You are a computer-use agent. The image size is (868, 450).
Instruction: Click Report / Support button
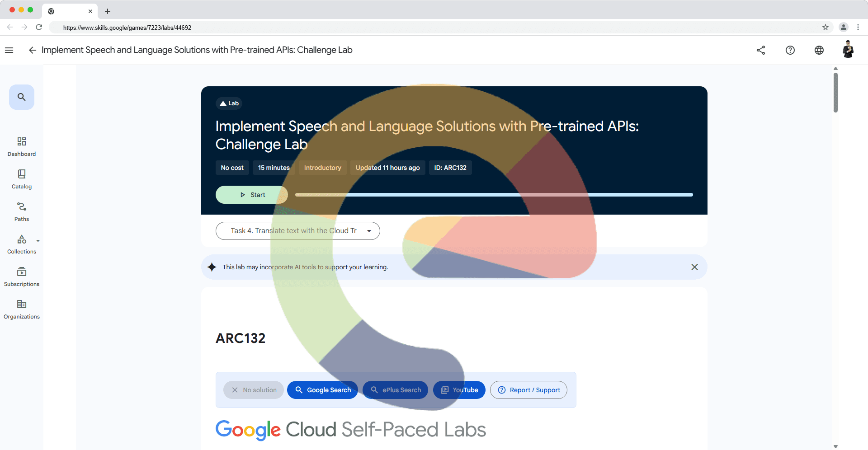pyautogui.click(x=528, y=390)
